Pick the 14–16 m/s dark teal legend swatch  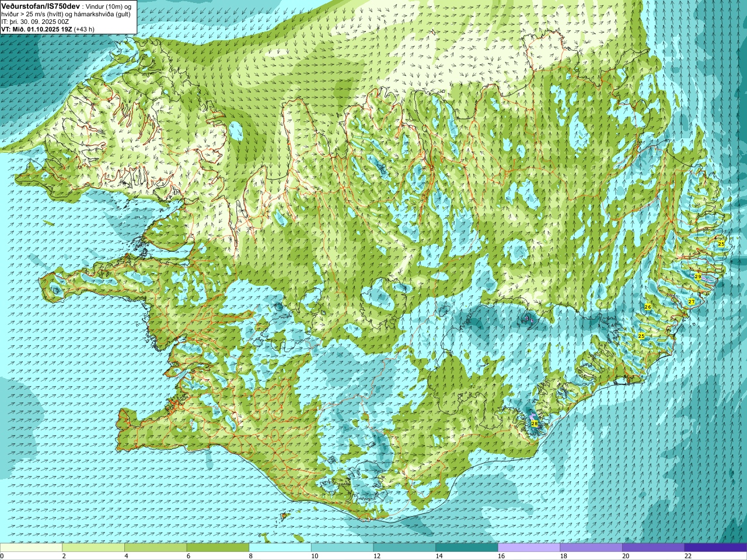467,548
